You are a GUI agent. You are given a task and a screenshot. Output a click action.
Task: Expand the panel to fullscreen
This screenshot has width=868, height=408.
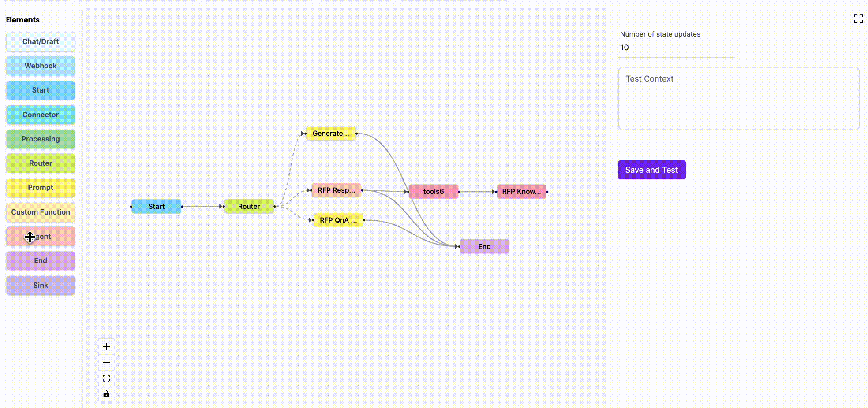[858, 19]
